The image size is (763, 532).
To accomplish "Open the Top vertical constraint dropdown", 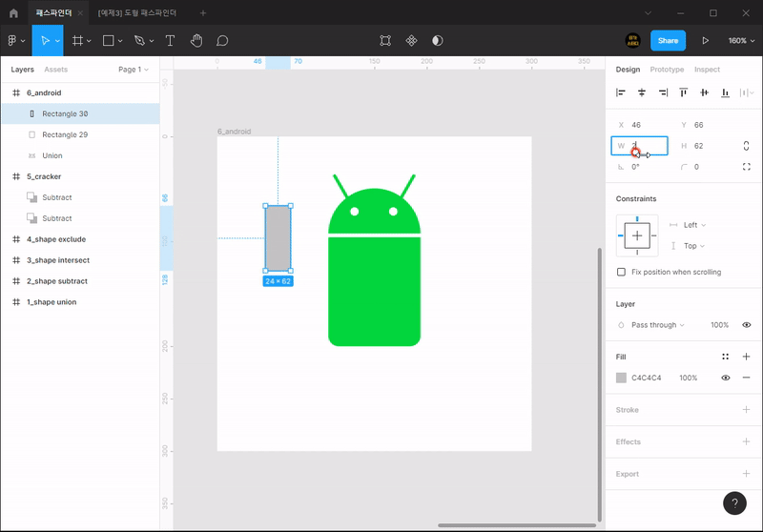I will pos(694,246).
